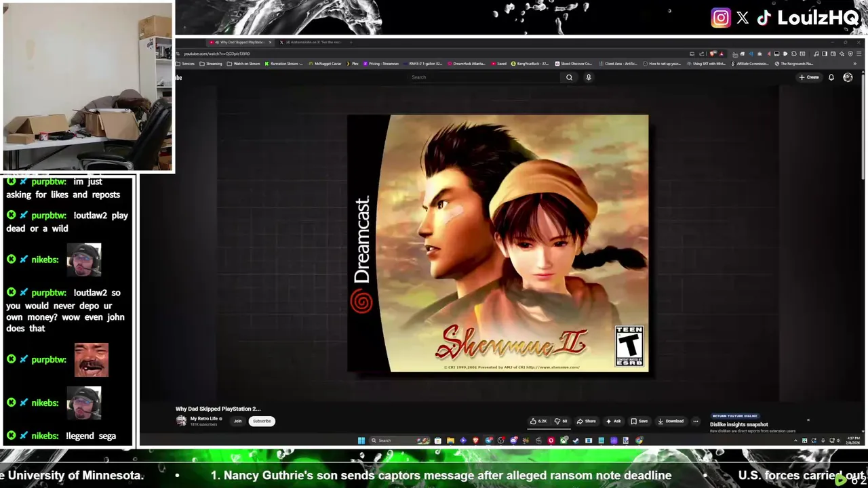Click the browser address bar URL

tap(217, 54)
